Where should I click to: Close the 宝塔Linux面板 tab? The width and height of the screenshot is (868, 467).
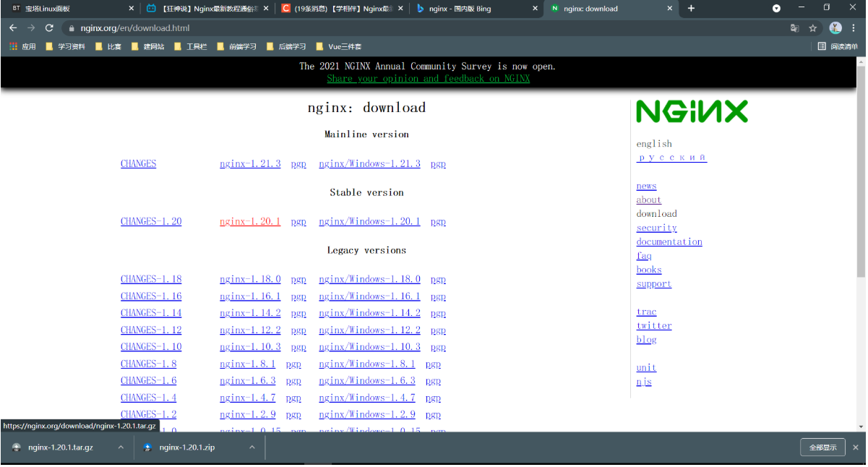point(131,9)
